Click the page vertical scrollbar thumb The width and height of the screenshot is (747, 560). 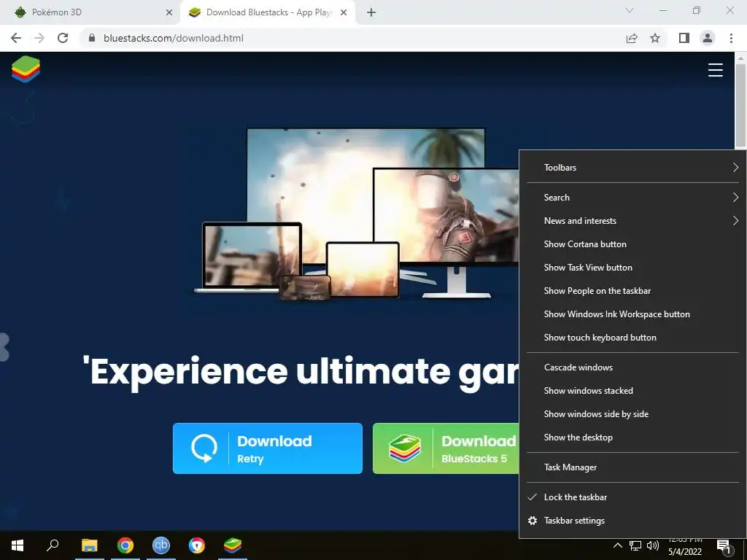click(740, 105)
